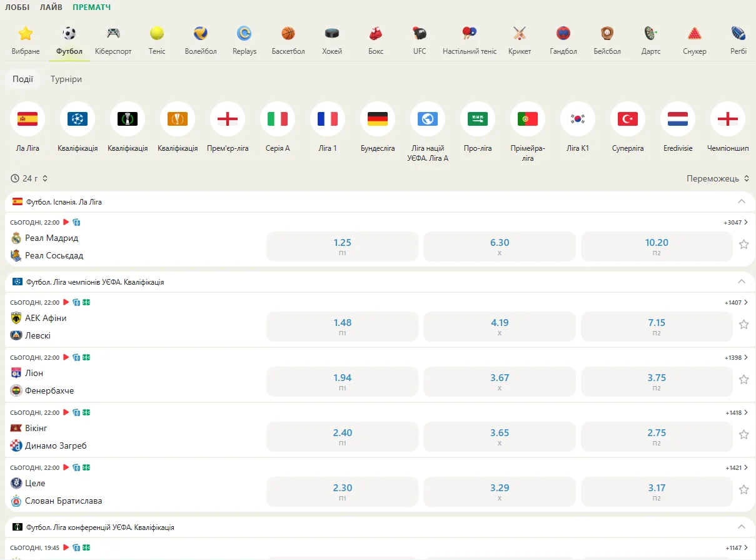
Task: Choose the Крикет sport icon
Action: coord(520,33)
